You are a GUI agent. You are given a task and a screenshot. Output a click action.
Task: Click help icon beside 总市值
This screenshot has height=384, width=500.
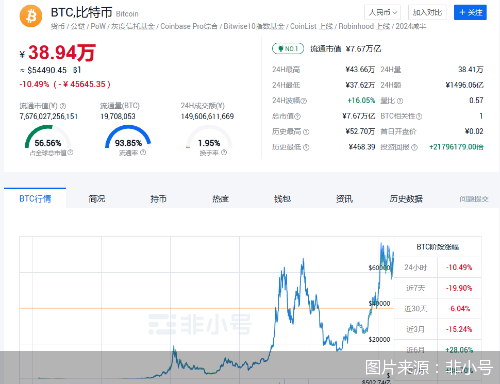[x=297, y=116]
